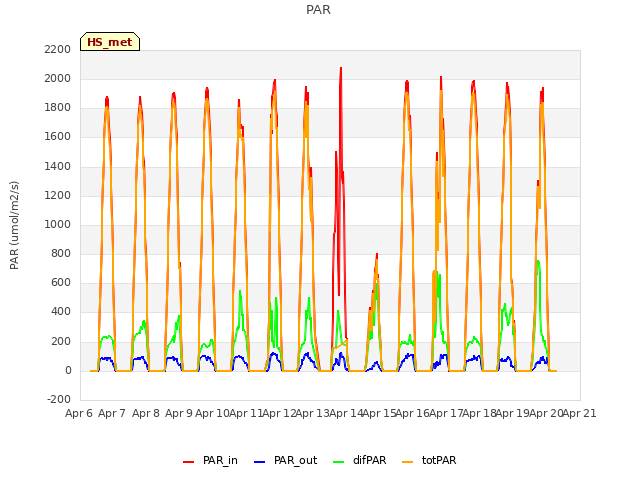Click the 600 y-axis tick label
640x480 pixels.
pyautogui.click(x=61, y=282)
